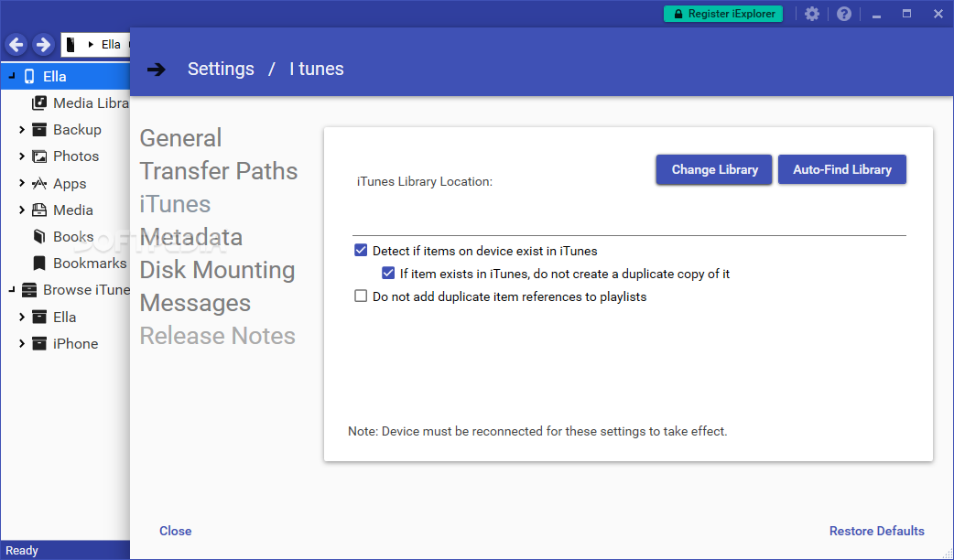Screen dimensions: 954x560
Task: Click the phone icon next to Ella
Action: (29, 77)
